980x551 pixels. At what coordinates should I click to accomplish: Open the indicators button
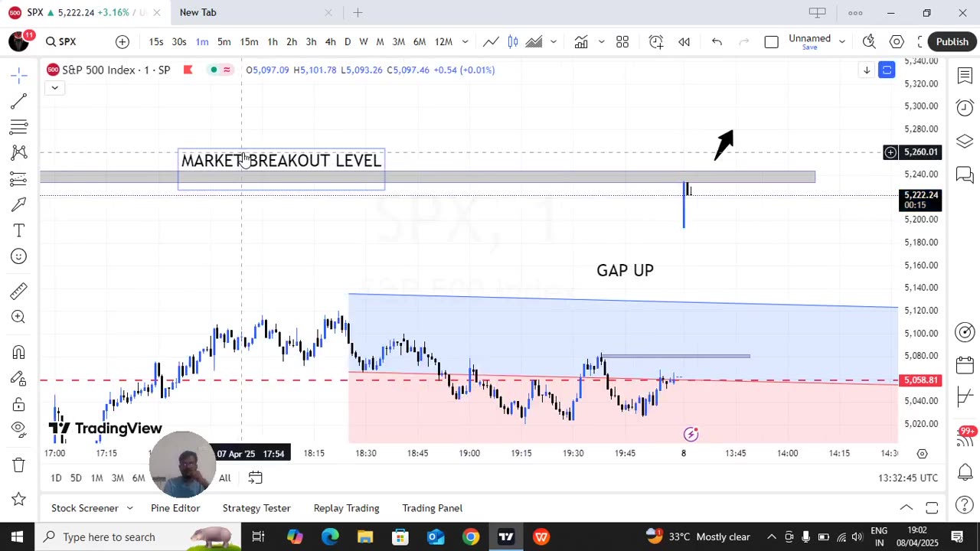581,42
